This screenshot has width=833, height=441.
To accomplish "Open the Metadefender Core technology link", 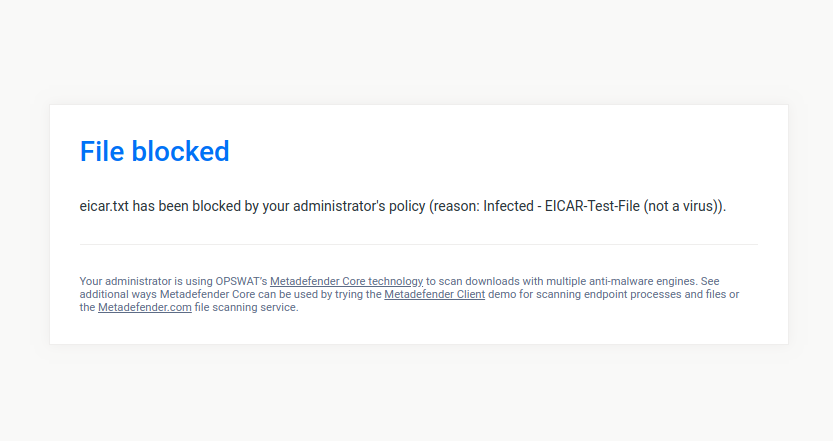I will click(346, 282).
